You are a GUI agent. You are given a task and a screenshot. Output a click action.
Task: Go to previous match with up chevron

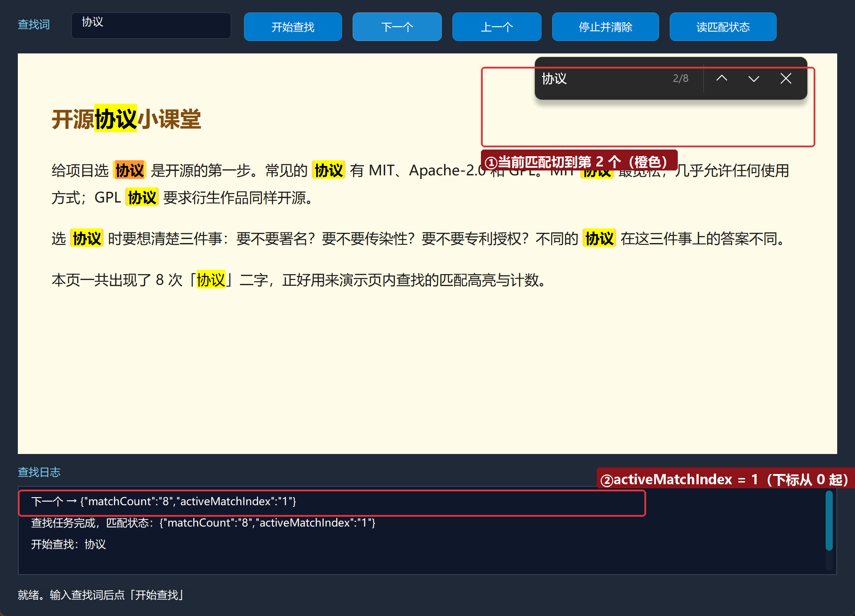pyautogui.click(x=721, y=78)
